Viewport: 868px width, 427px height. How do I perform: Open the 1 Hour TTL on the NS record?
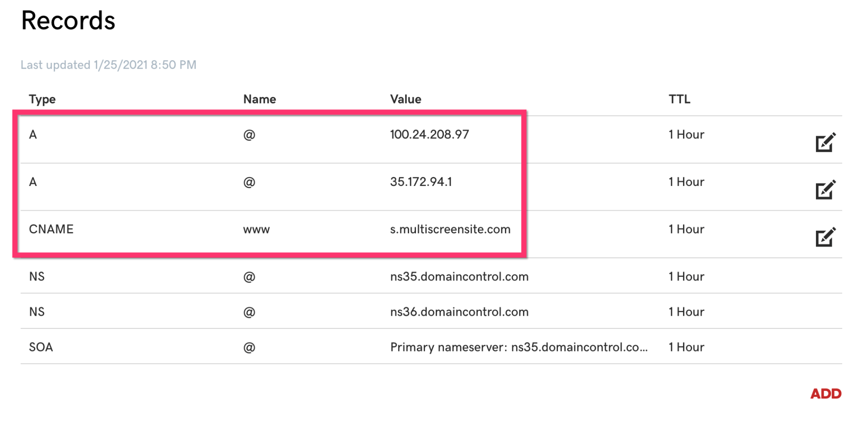tap(686, 276)
